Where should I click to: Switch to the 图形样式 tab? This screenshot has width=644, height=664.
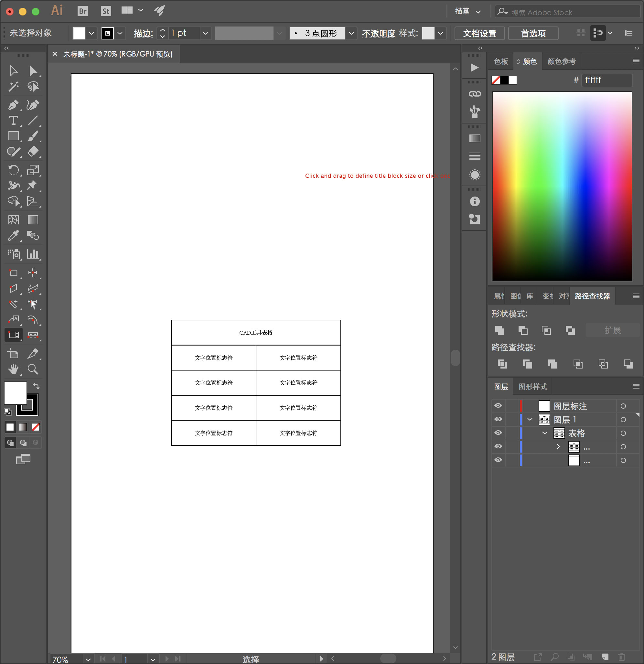[532, 387]
